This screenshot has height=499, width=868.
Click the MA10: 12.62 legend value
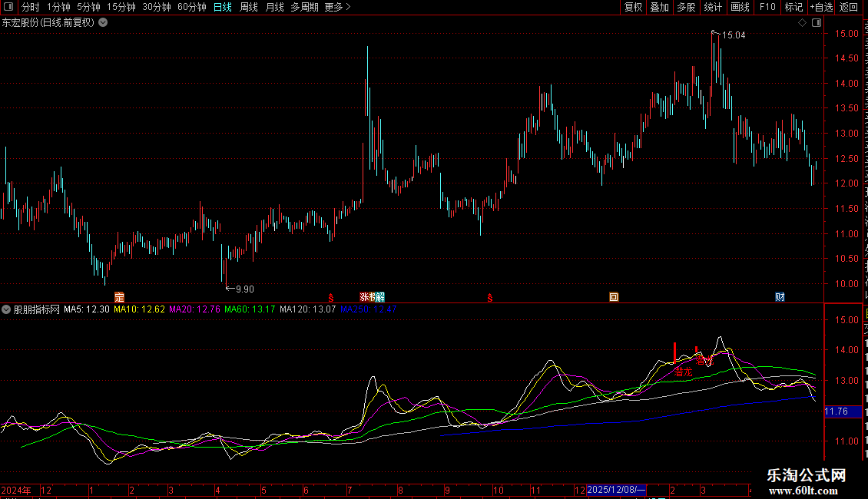point(140,310)
